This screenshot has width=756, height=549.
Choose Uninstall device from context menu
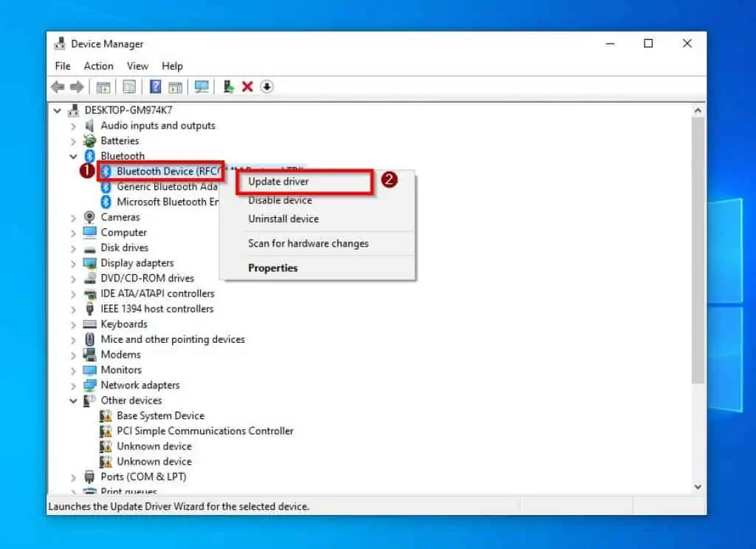point(317,219)
